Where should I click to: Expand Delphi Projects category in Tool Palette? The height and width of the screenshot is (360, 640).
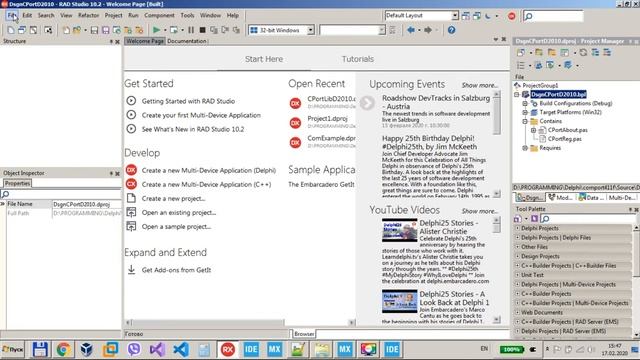point(518,228)
